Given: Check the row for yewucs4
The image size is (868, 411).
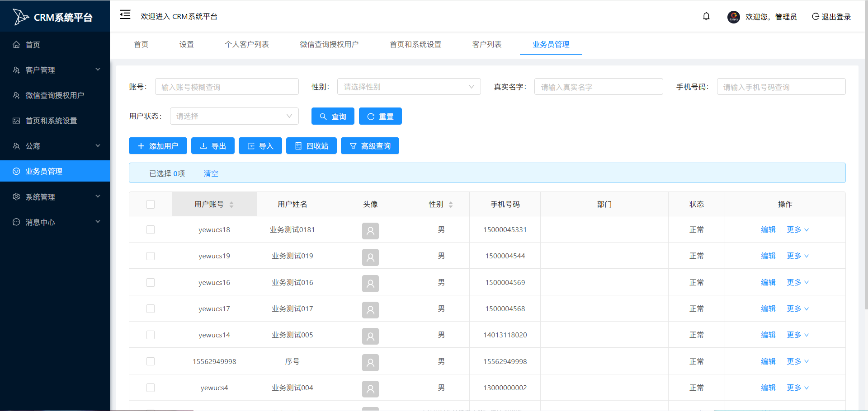Looking at the screenshot, I should click(151, 388).
